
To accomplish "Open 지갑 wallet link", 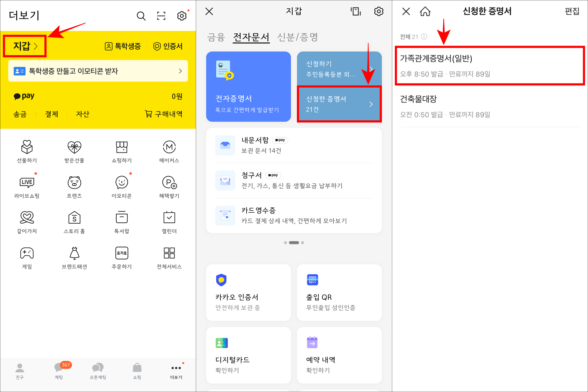I will point(25,46).
